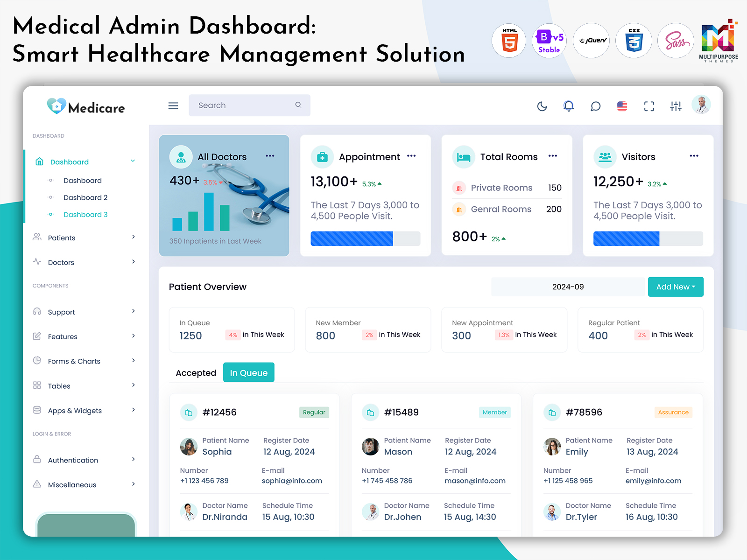Click the Medicare logo
This screenshot has height=560, width=747.
pyautogui.click(x=86, y=107)
